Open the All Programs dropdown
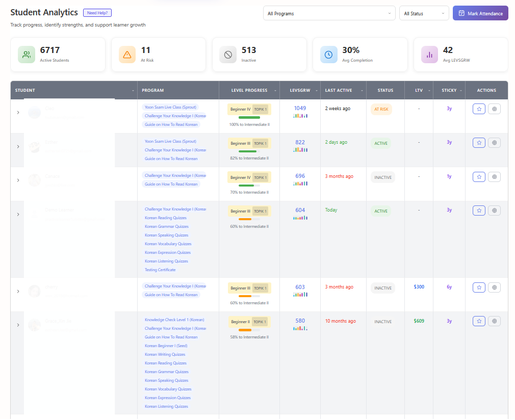Image resolution: width=515 pixels, height=420 pixels. [329, 13]
